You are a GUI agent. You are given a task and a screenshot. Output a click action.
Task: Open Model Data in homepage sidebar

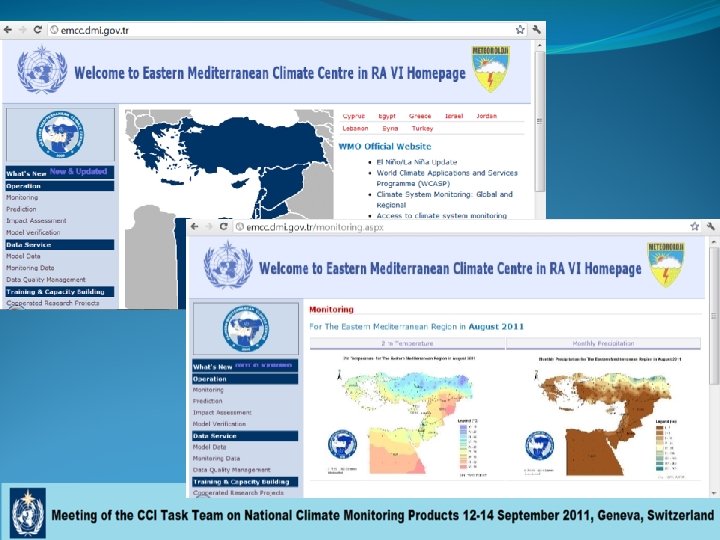click(23, 256)
